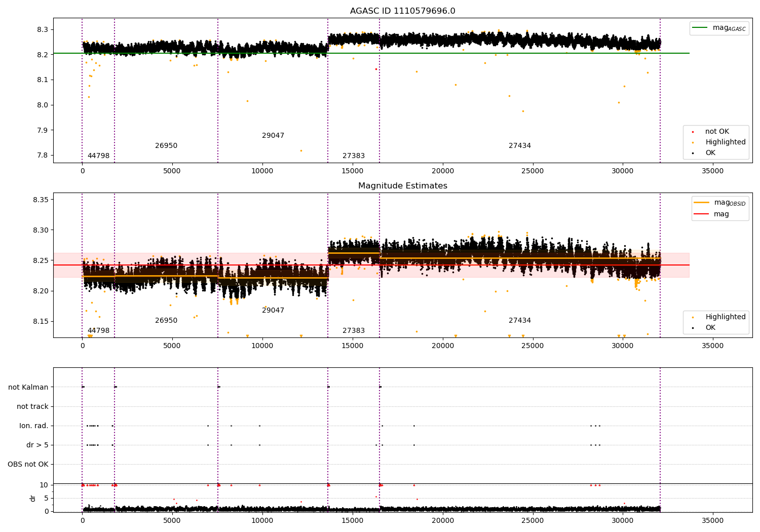760x532 pixels.
Task: Click the 'dr' y-axis label
Action: point(33,498)
